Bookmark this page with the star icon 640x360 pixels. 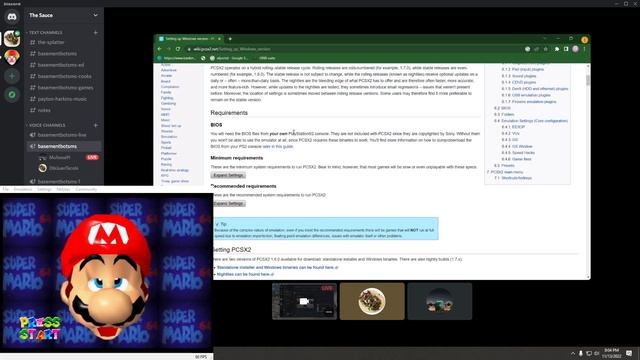coord(546,49)
